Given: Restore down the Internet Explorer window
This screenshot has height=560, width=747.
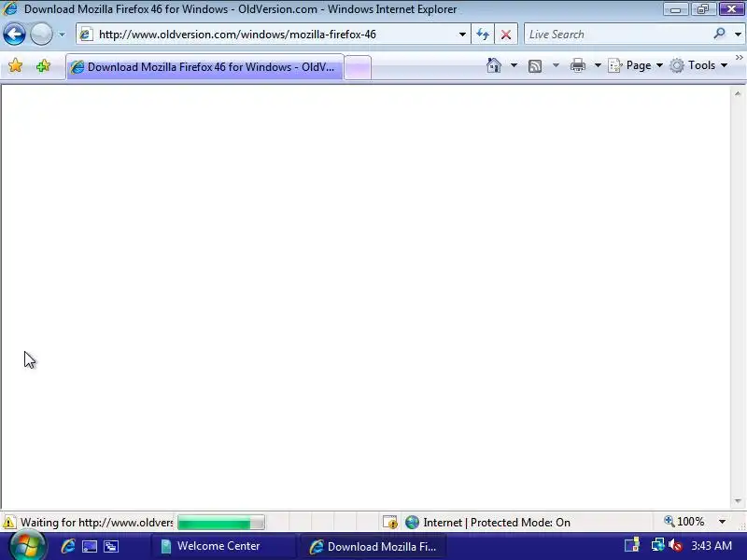Looking at the screenshot, I should pos(703,9).
